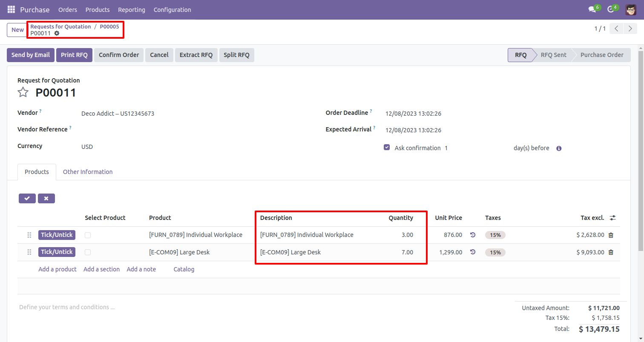
Task: Click help mark next to Vendor Reference
Action: pos(70,128)
